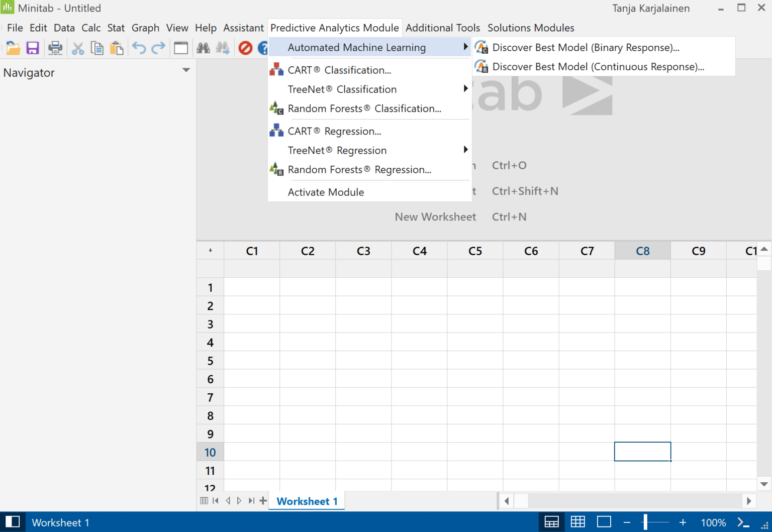Collapse the Navigator panel chevron
Screen dimensions: 772x532
[186, 70]
